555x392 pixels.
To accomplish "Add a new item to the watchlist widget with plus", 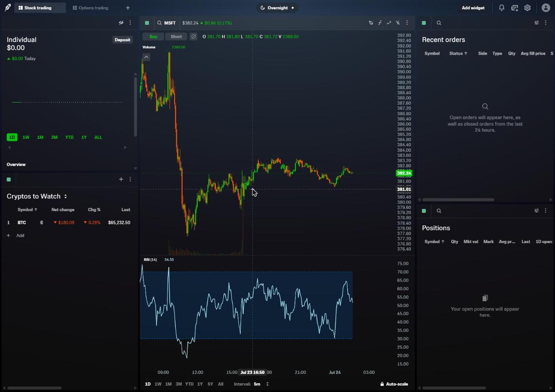I will 121,179.
